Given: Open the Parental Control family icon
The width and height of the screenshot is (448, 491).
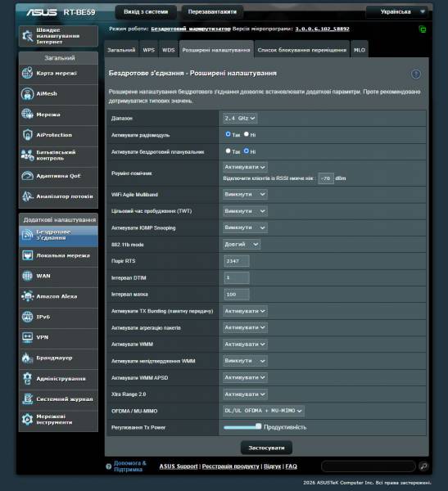Looking at the screenshot, I should (x=27, y=155).
